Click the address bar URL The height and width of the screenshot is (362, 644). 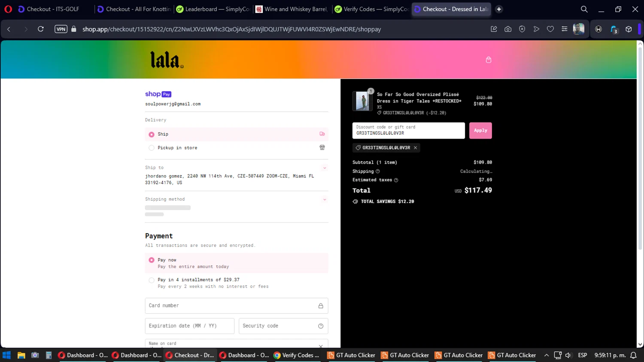[x=232, y=29]
